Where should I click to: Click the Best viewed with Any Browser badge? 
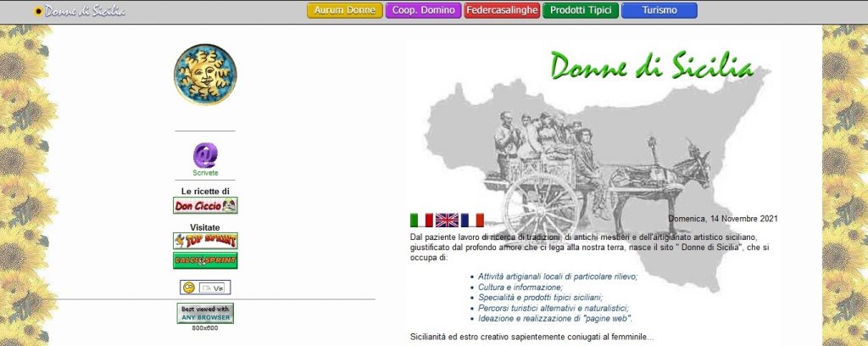(205, 312)
